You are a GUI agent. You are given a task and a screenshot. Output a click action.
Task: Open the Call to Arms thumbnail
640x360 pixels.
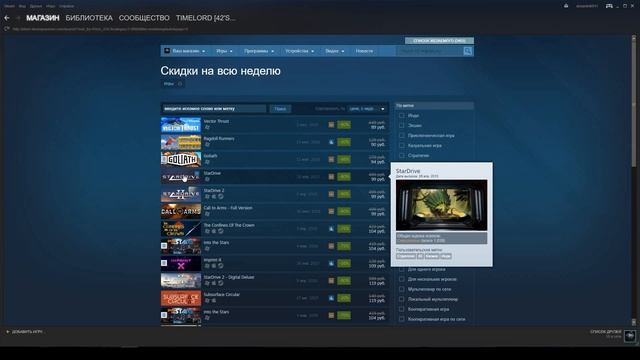click(x=181, y=211)
